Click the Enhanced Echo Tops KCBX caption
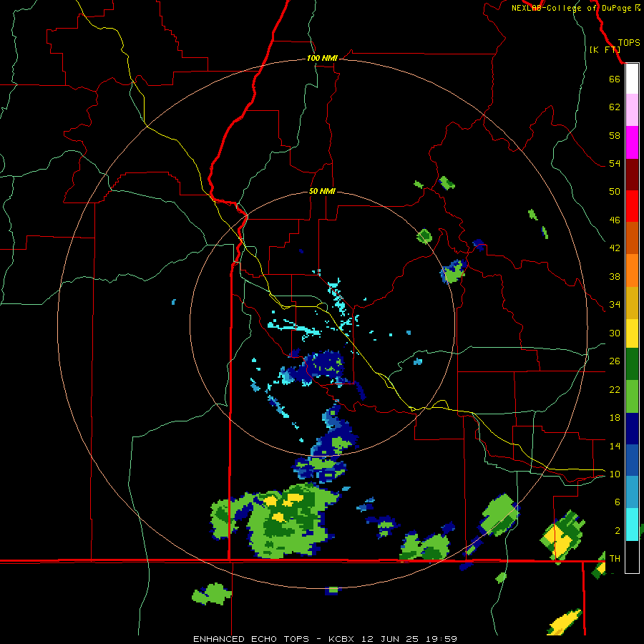Viewport: 644px width, 644px height. [x=325, y=639]
